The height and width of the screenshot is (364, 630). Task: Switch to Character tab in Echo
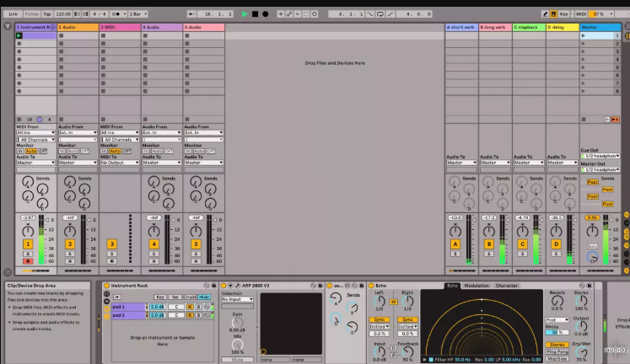[507, 286]
